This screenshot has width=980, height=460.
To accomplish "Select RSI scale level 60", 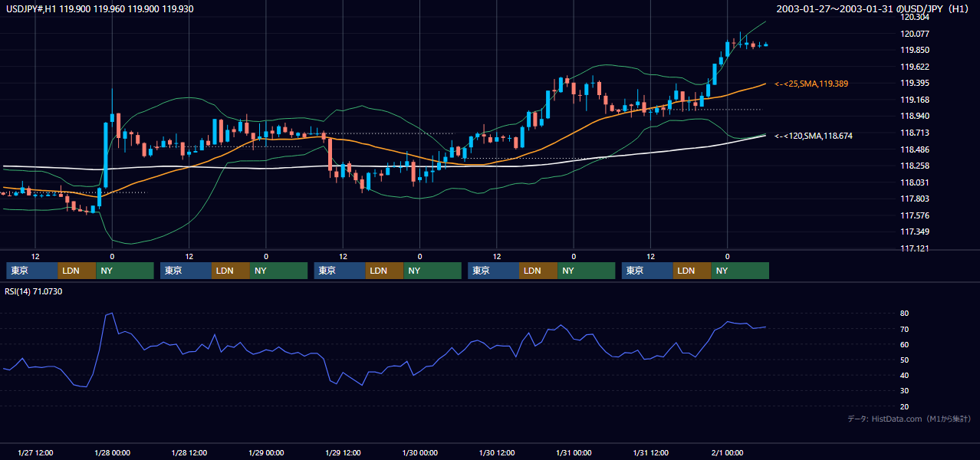I will pyautogui.click(x=905, y=344).
